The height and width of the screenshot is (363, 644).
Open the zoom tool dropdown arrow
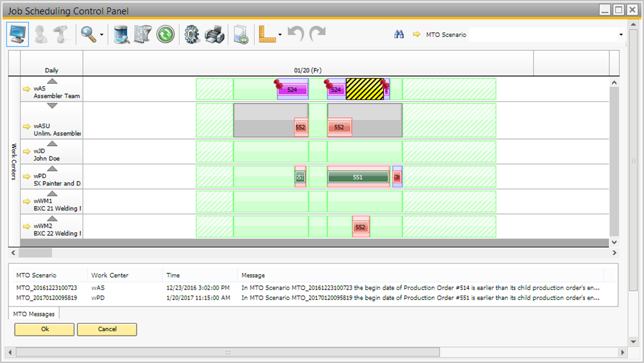pyautogui.click(x=102, y=35)
